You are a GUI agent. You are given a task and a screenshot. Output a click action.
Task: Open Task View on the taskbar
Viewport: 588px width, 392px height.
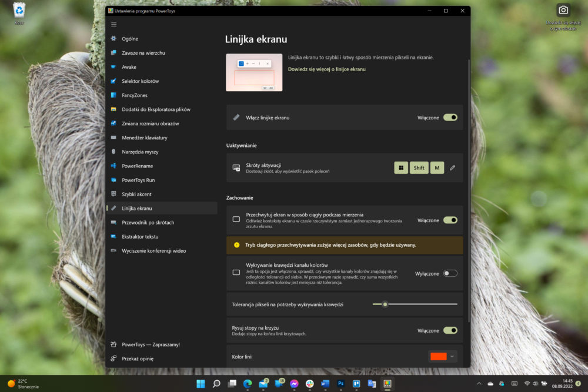(232, 384)
